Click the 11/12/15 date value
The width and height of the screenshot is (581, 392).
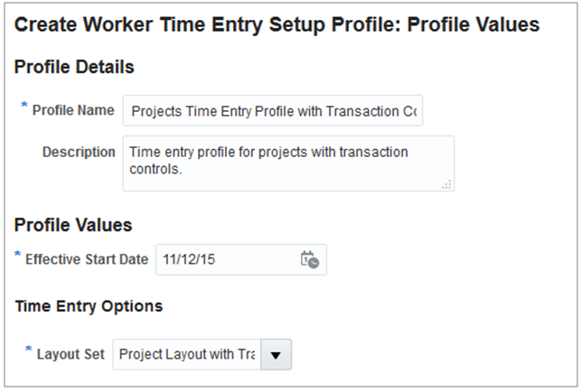point(190,259)
